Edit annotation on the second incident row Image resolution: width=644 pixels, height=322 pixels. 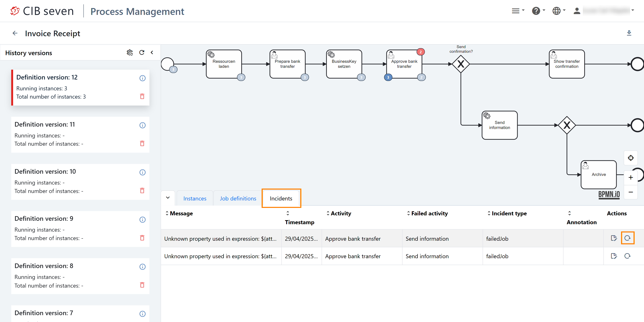(614, 256)
